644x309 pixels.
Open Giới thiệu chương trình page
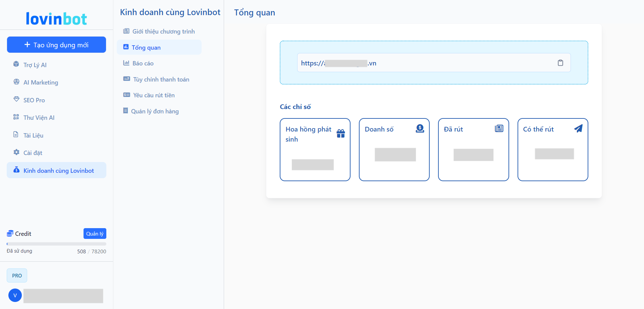pos(159,31)
